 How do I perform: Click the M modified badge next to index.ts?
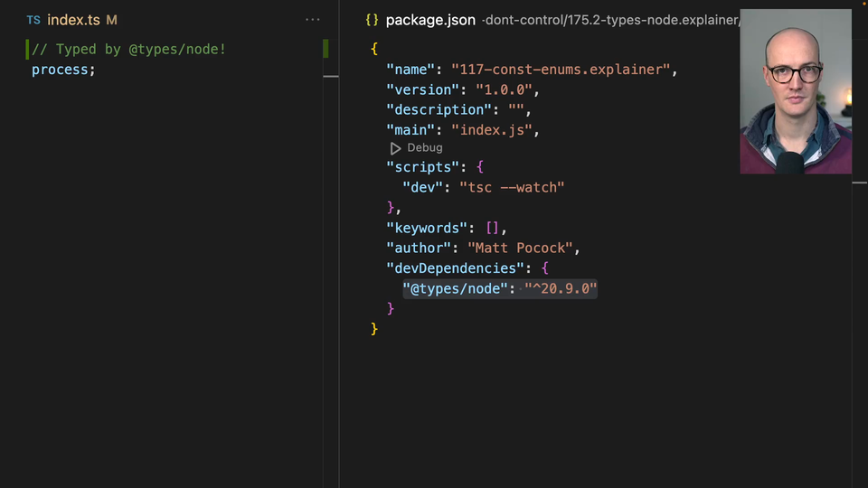point(111,20)
